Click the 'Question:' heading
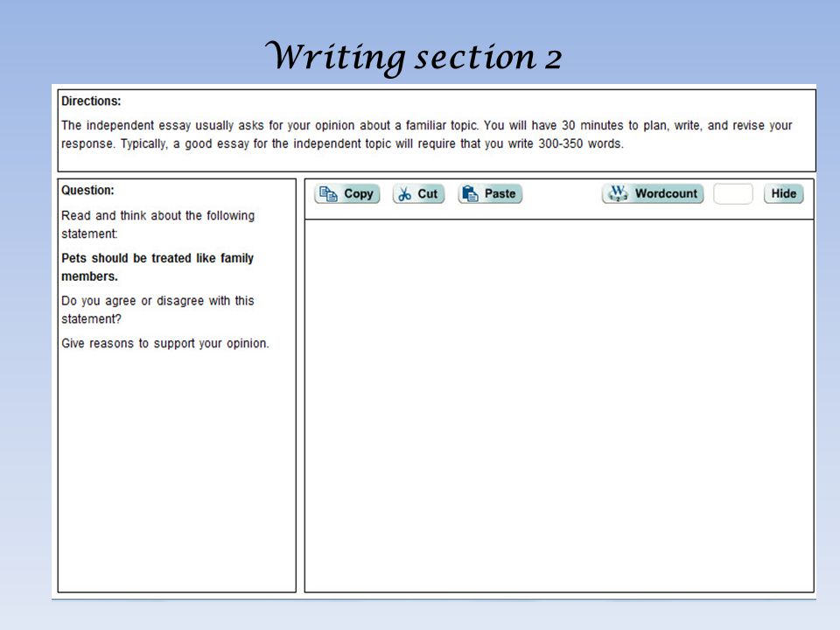This screenshot has height=630, width=840. (87, 190)
